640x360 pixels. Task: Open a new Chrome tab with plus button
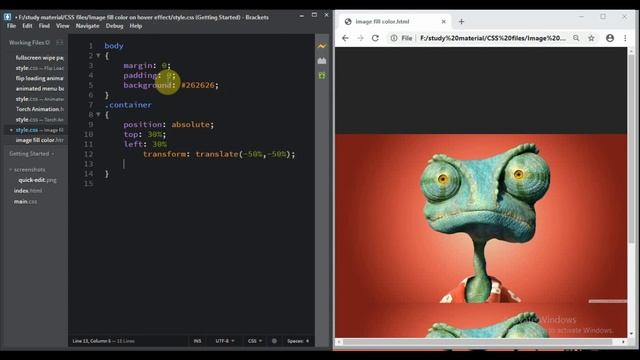click(x=461, y=22)
